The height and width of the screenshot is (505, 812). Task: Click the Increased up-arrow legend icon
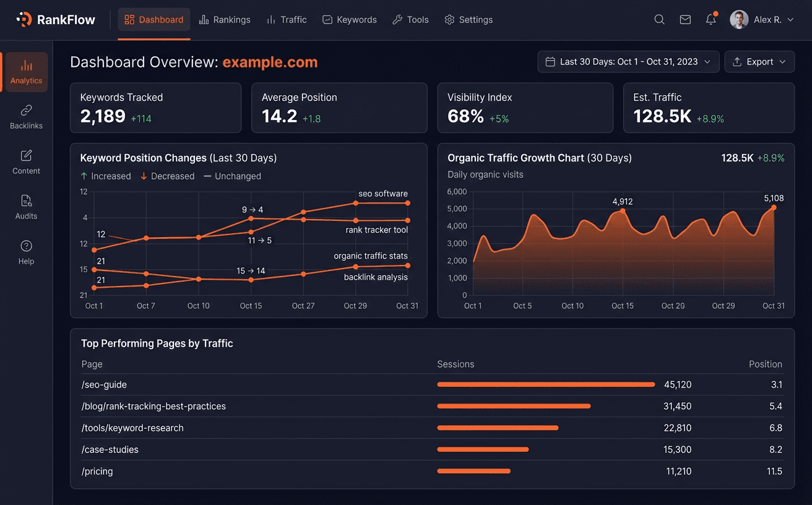(84, 176)
